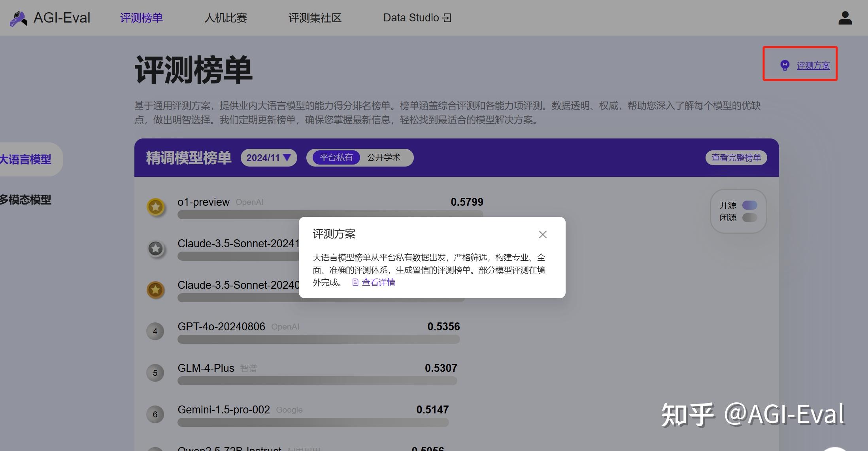
Task: Click the document icon beside 查看详情
Action: click(x=355, y=282)
